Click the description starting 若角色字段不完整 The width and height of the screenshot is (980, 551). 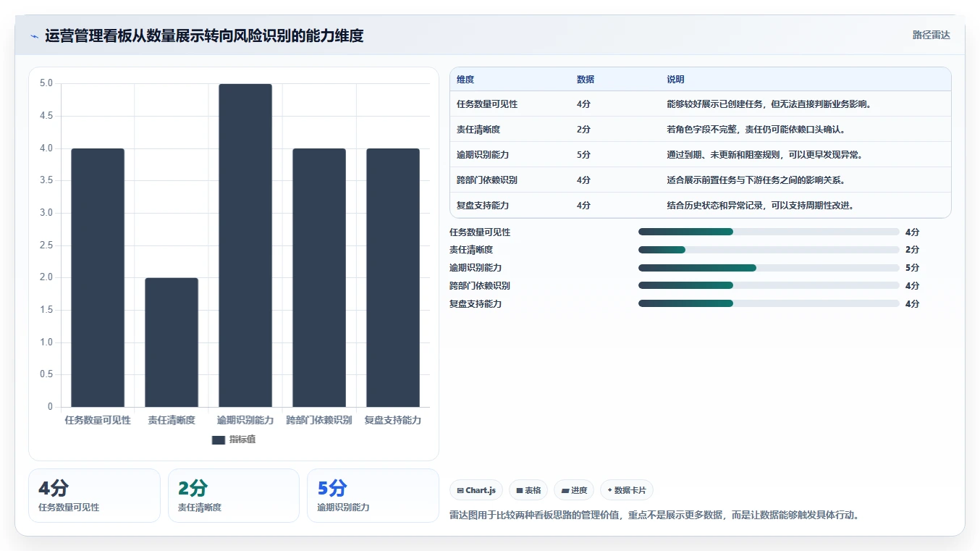pyautogui.click(x=756, y=130)
